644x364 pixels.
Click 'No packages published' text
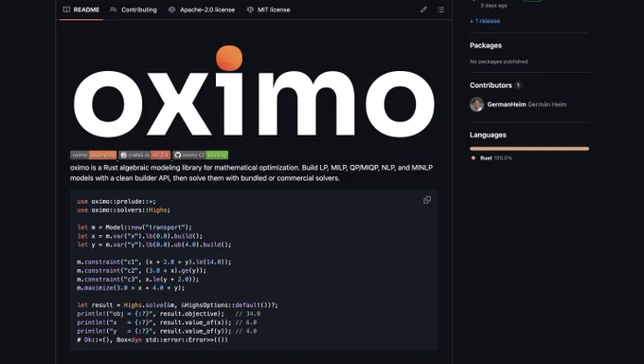(498, 62)
